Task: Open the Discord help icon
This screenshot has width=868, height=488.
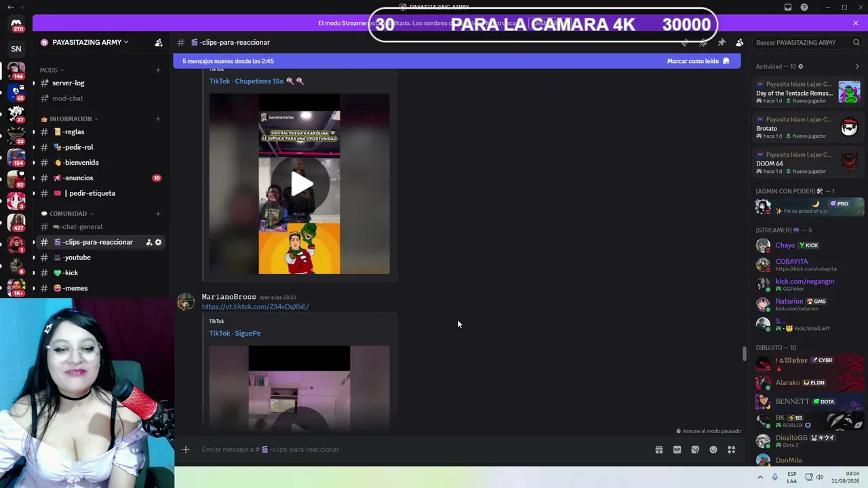Action: pos(804,7)
